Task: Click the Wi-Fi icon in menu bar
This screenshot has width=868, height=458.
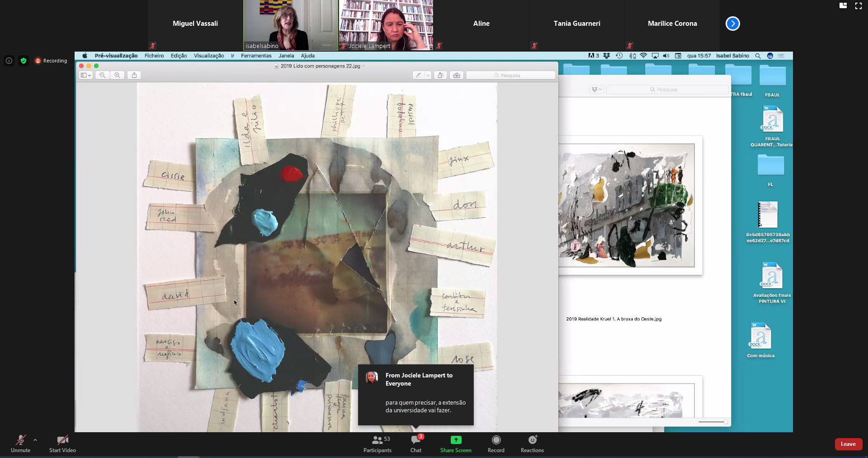Action: [643, 56]
